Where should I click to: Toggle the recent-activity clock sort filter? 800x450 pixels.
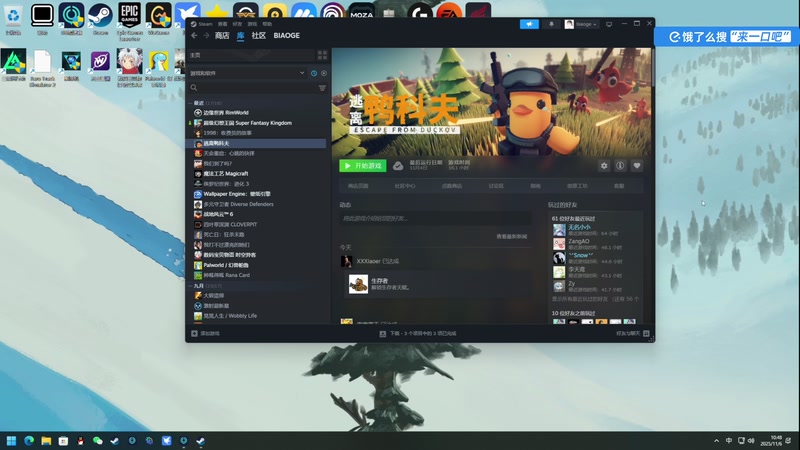(314, 73)
